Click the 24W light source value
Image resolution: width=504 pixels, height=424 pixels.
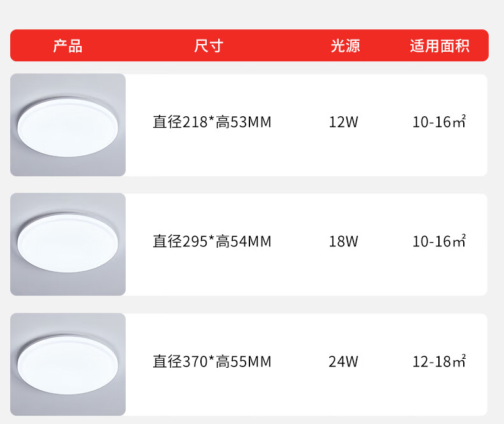pyautogui.click(x=343, y=362)
